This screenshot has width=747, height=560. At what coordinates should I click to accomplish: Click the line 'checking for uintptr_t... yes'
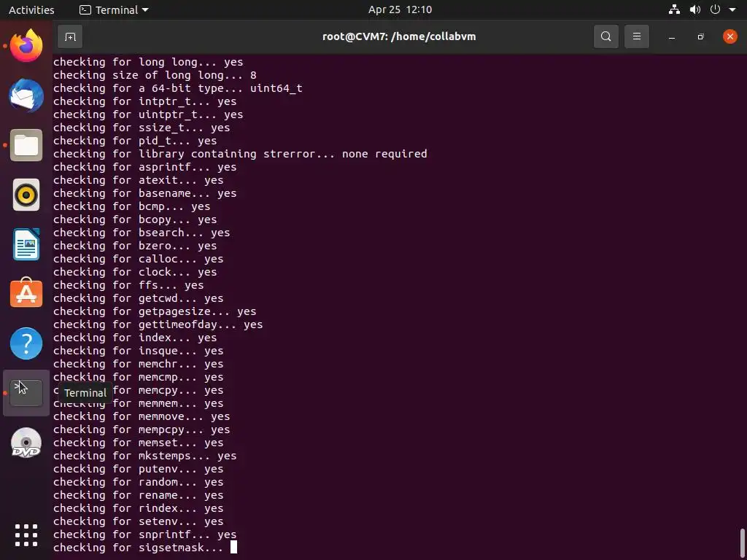point(147,114)
